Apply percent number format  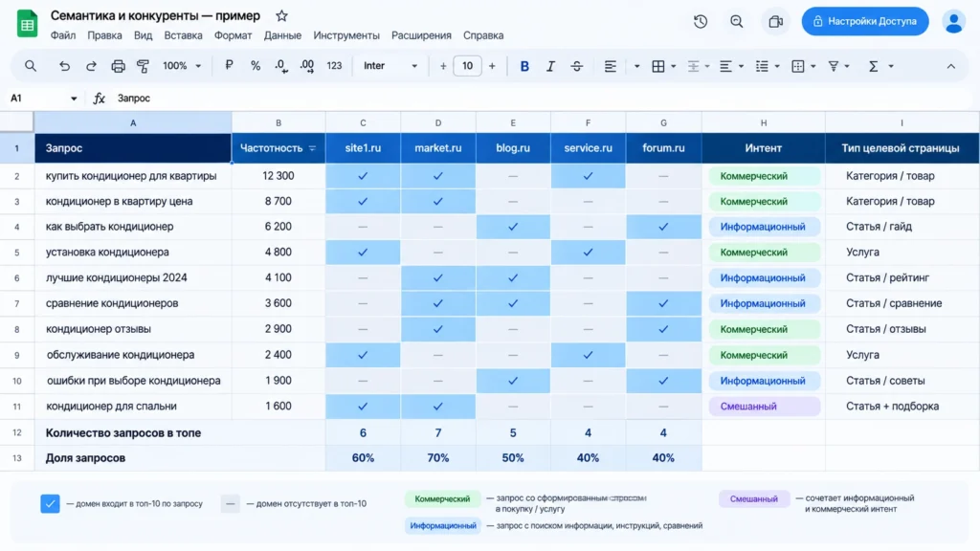click(255, 66)
